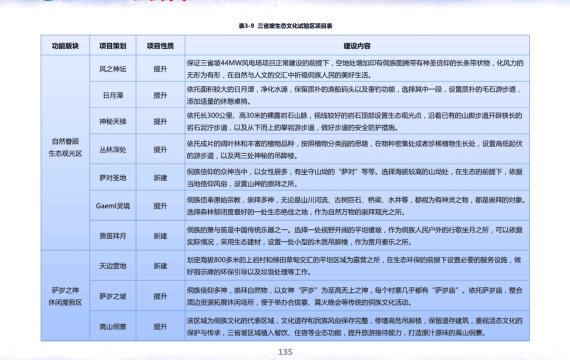
Task: Click the 风之神坛 description mentioning 44MW风电场
Action: (x=357, y=69)
